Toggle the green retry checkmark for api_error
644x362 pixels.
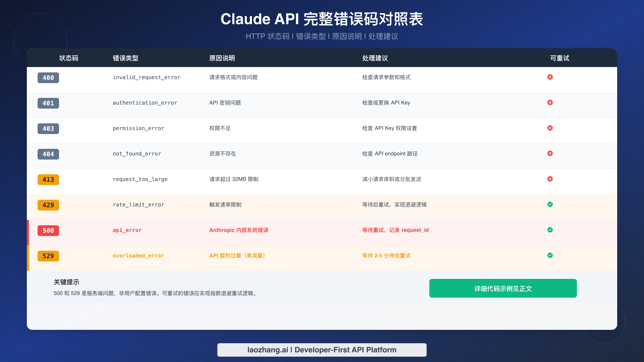[550, 230]
